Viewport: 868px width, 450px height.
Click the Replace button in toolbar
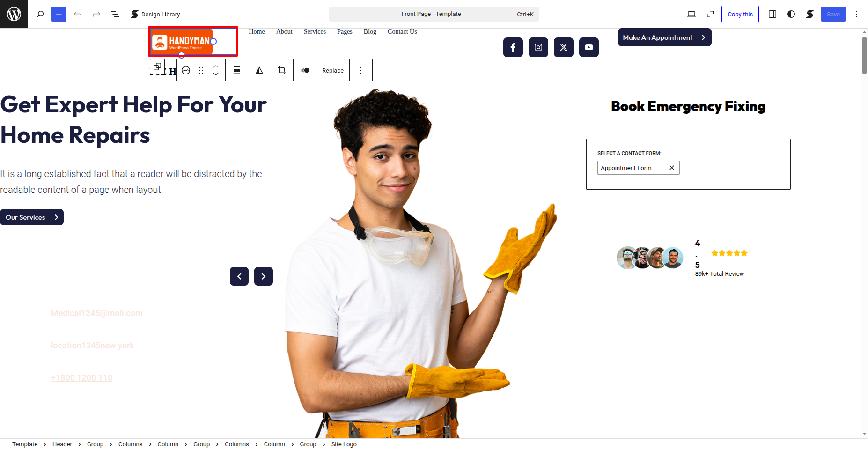tap(333, 70)
